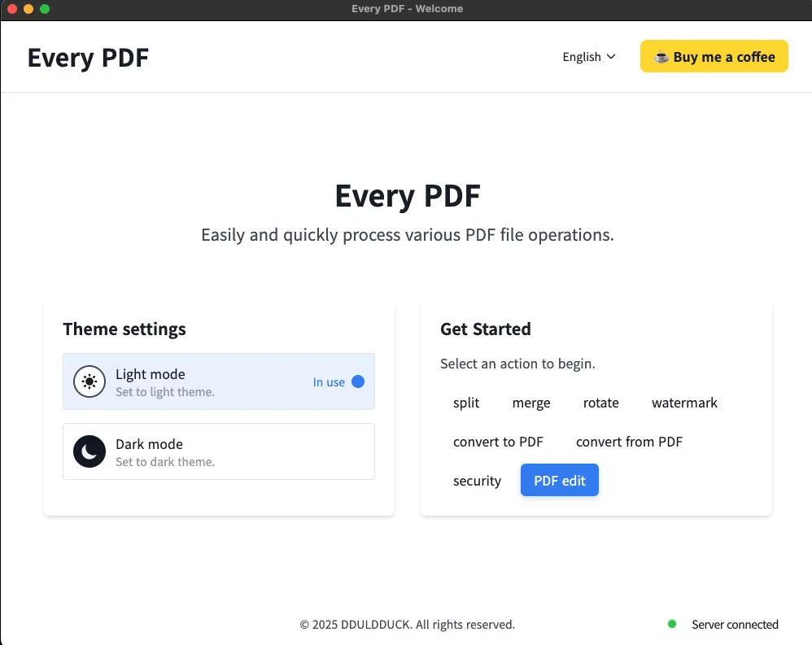Click the Every PDF header logo text
The width and height of the screenshot is (812, 645).
(88, 58)
